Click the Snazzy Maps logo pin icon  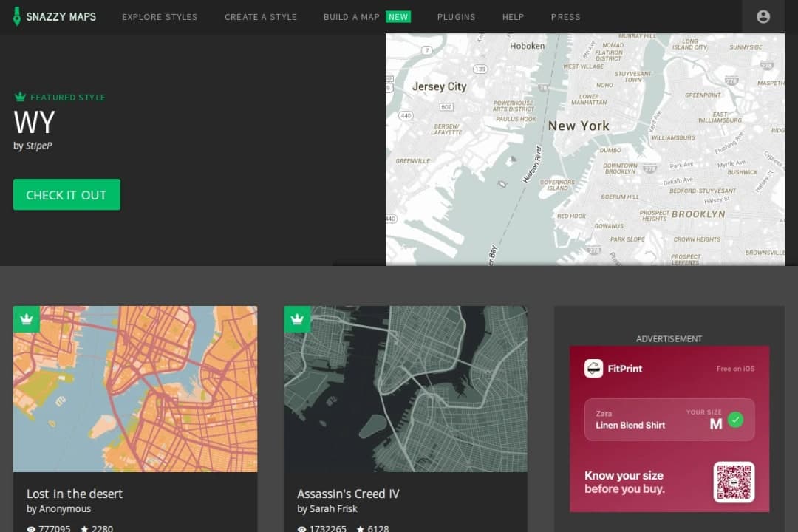tap(17, 16)
